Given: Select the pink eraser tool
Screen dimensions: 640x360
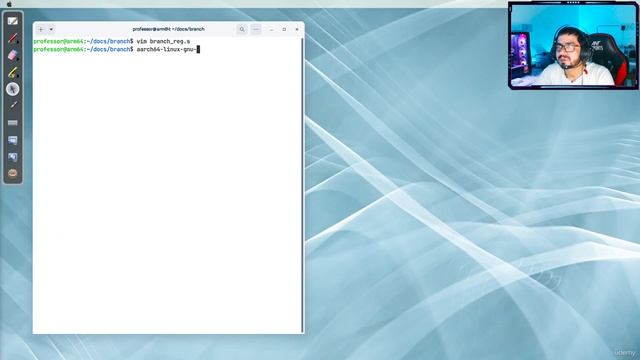Looking at the screenshot, I should 13,55.
